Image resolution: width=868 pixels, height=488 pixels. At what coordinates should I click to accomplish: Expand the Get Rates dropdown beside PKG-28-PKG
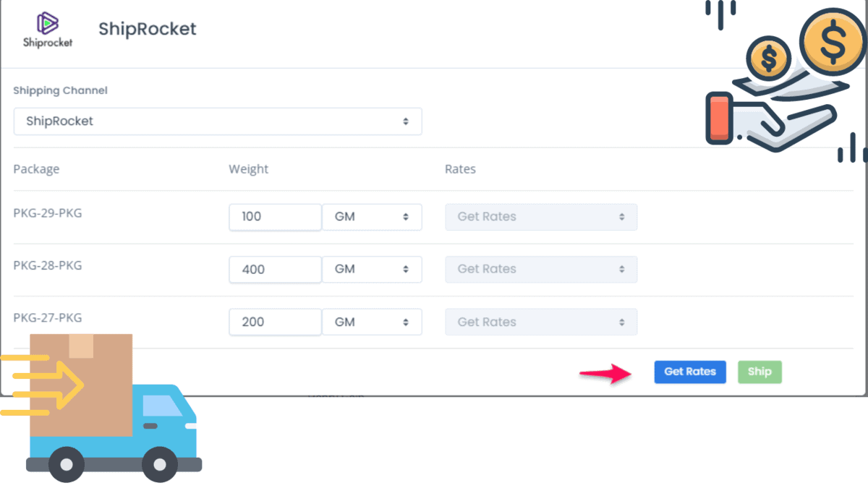(540, 269)
